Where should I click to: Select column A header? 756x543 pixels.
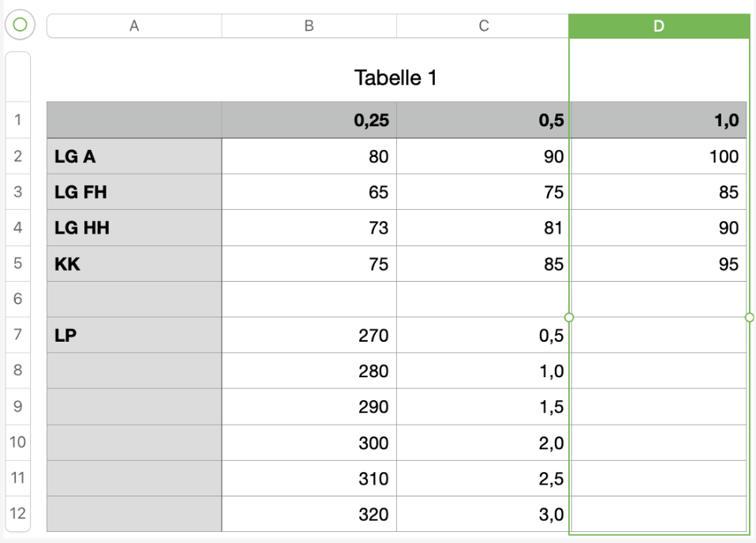click(134, 26)
